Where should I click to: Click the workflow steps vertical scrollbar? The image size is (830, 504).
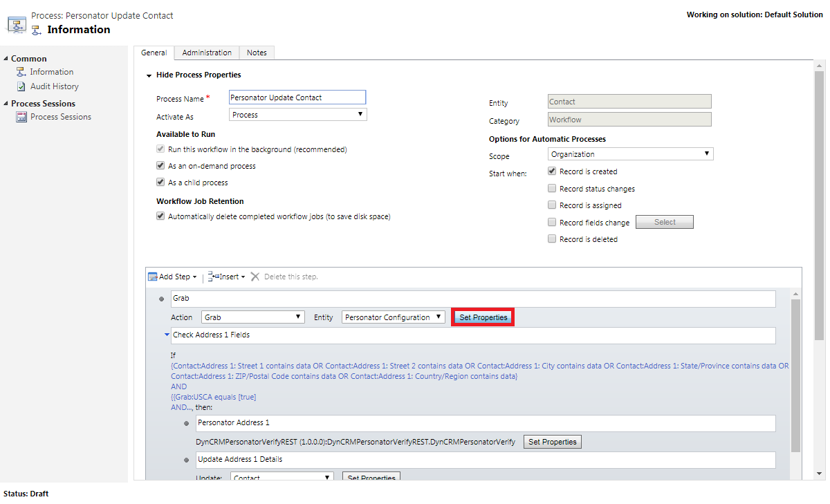point(795,373)
